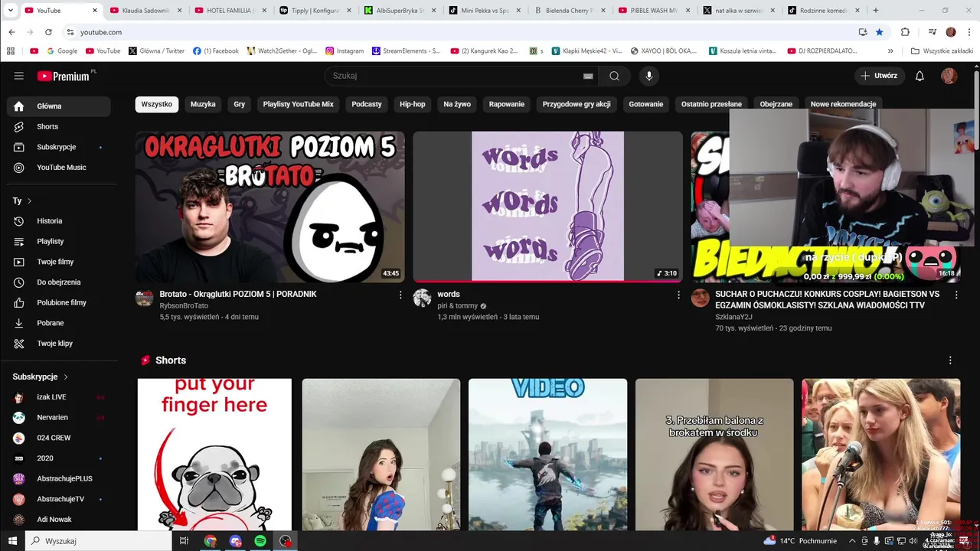Image resolution: width=980 pixels, height=551 pixels.
Task: Click the Windows Wyszukaj taskbar search box
Action: [98, 541]
